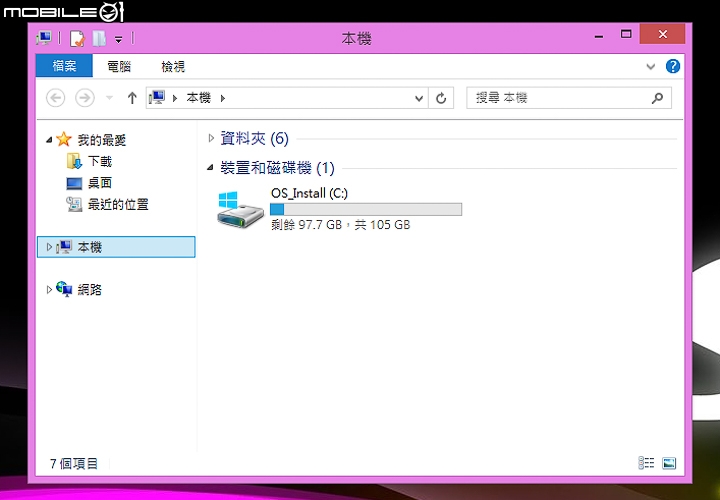
Task: Open Help with blue question icon
Action: (673, 66)
